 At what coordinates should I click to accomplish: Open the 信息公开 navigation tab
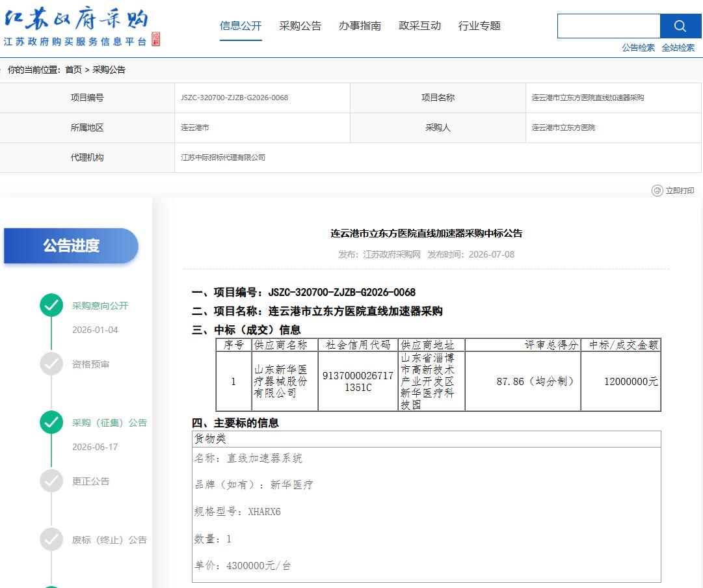click(241, 25)
